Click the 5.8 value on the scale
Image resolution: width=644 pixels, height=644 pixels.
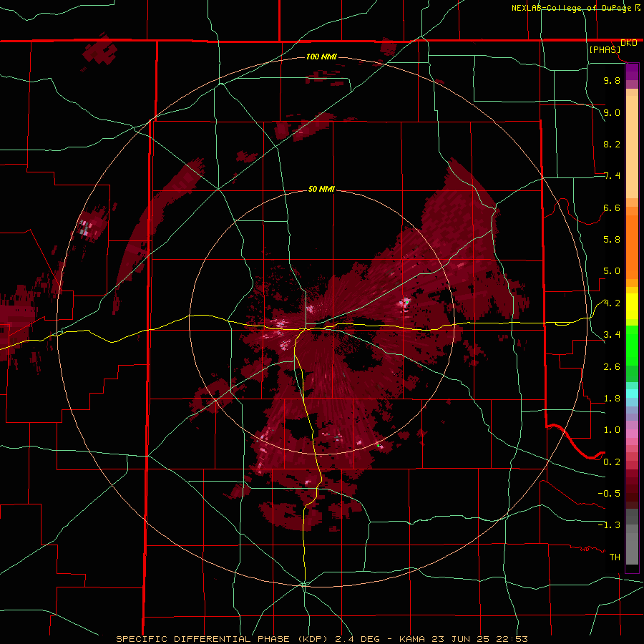(x=612, y=240)
